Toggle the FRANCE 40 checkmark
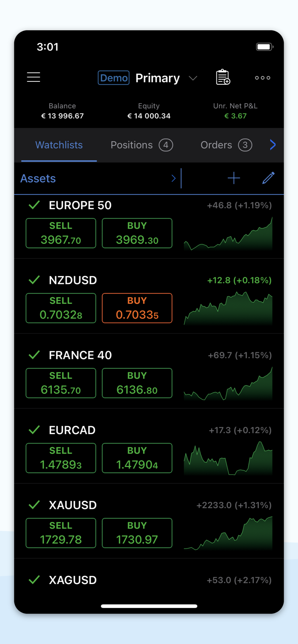This screenshot has height=644, width=298. click(x=34, y=355)
